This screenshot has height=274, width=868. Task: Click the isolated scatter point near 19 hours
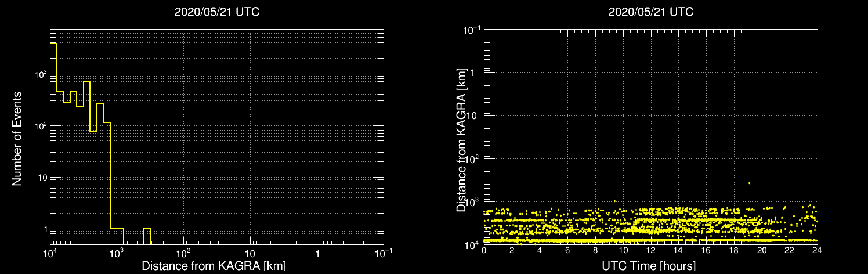click(x=749, y=183)
